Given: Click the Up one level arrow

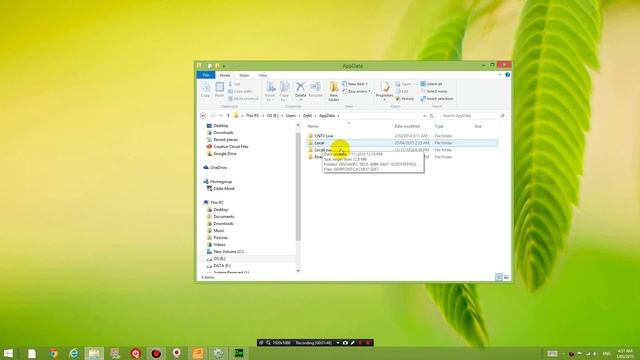Looking at the screenshot, I should click(228, 116).
